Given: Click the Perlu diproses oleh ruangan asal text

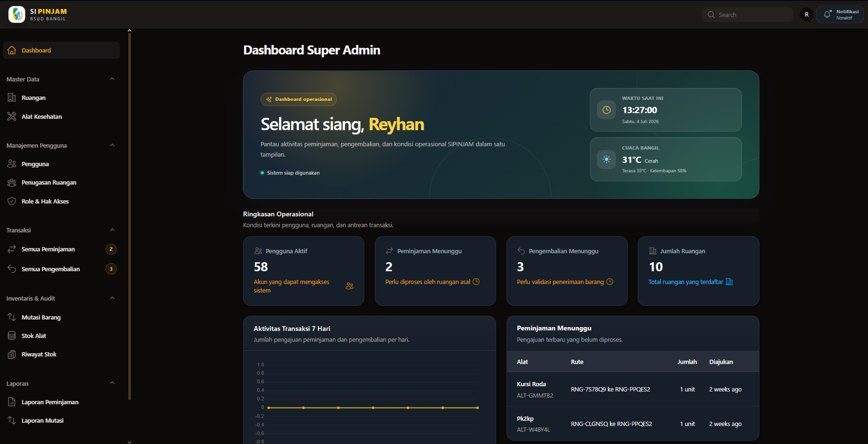Looking at the screenshot, I should click(x=428, y=282).
